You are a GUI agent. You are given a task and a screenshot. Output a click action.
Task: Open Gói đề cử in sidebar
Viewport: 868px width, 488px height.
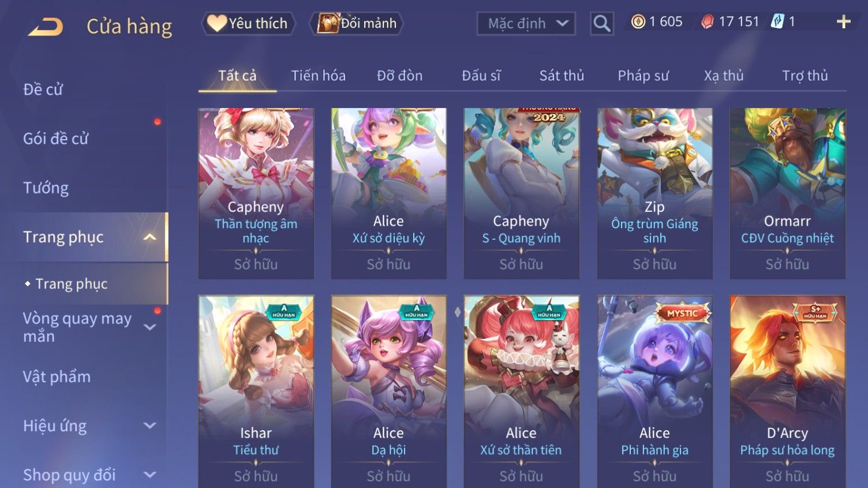click(55, 139)
